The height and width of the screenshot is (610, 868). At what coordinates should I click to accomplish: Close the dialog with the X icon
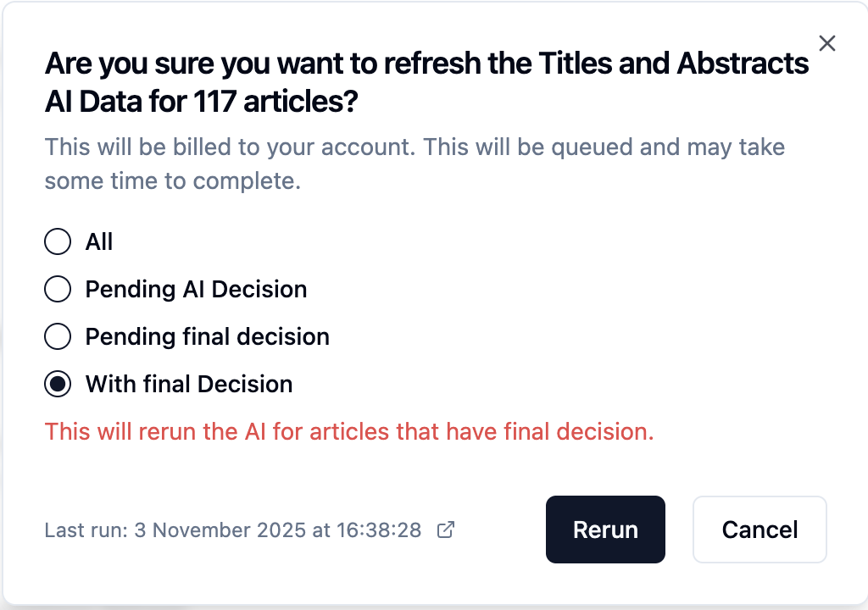point(827,43)
